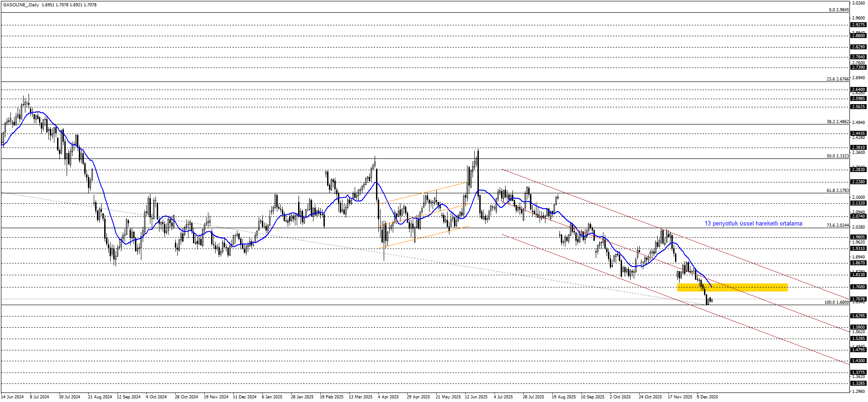Select the 1.3285 price level tag
This screenshot has width=868, height=402.
(x=858, y=383)
